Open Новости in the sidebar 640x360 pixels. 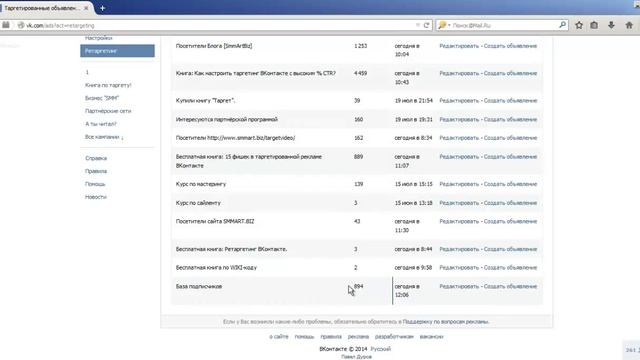click(96, 197)
